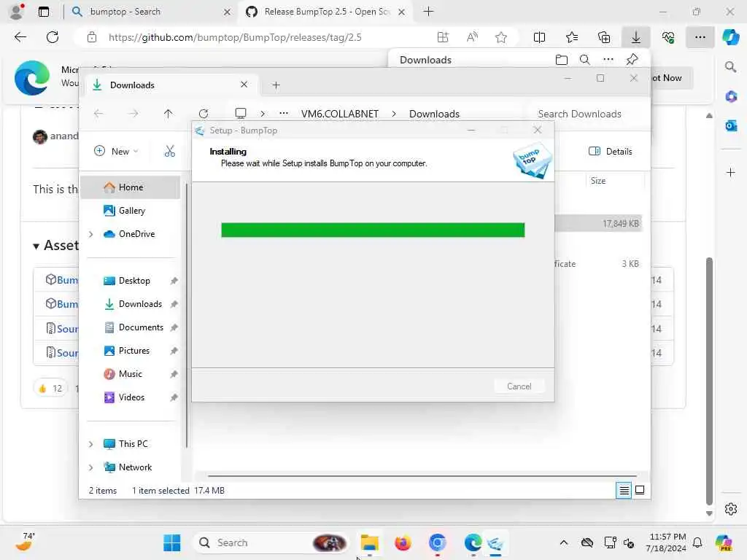Open Firefox from the taskbar
Image resolution: width=747 pixels, height=560 pixels.
tap(403, 542)
